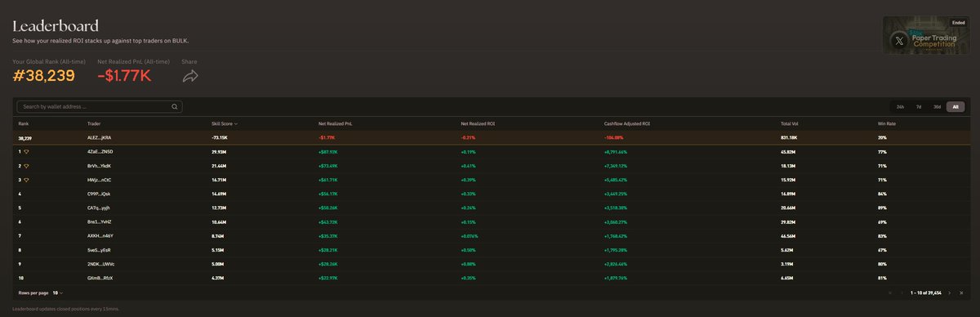Image resolution: width=980 pixels, height=317 pixels.
Task: Open trader 8ns1...YvHZ
Action: (x=100, y=222)
